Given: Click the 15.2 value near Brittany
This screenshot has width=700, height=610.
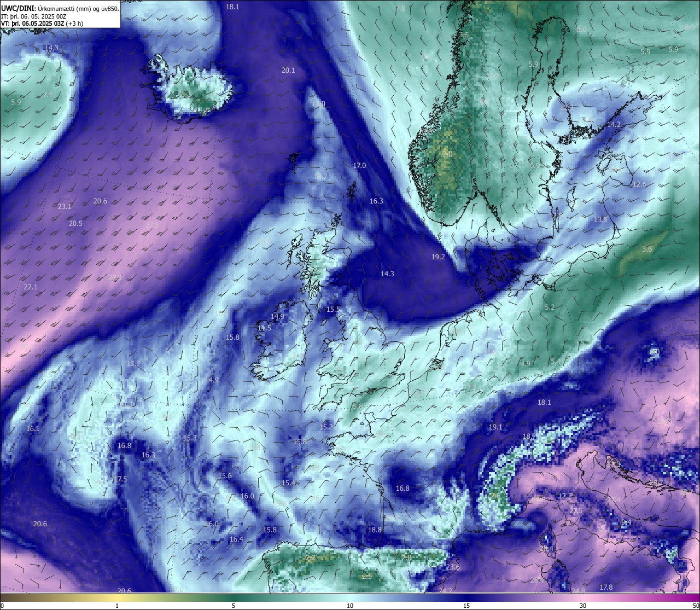Looking at the screenshot, I should pos(326,426).
